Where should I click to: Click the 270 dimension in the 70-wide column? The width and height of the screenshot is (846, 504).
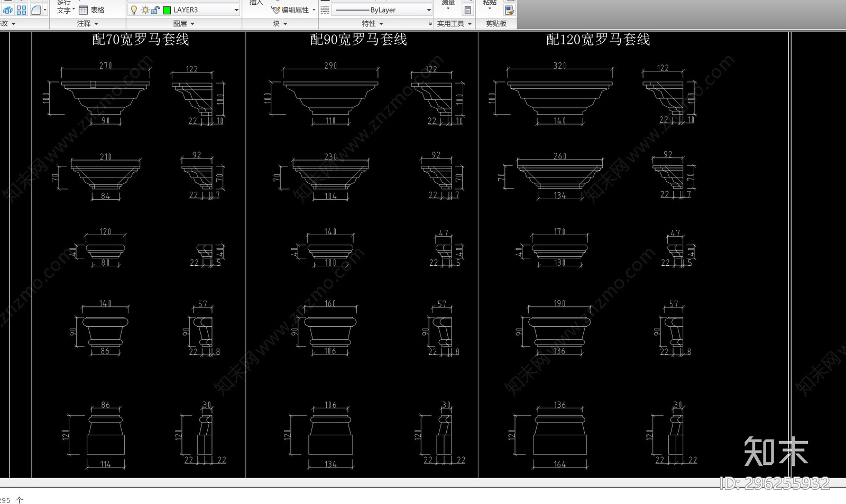coord(106,66)
